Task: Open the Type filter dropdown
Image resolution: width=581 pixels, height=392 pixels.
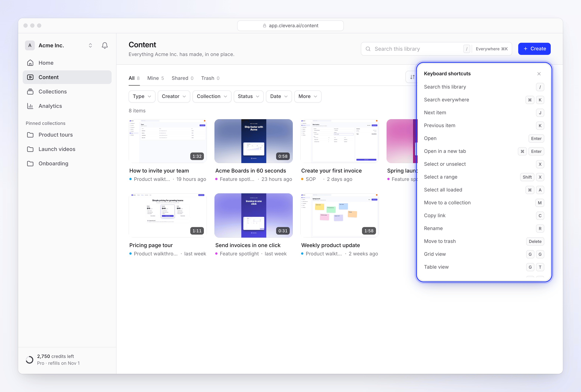Action: click(142, 96)
